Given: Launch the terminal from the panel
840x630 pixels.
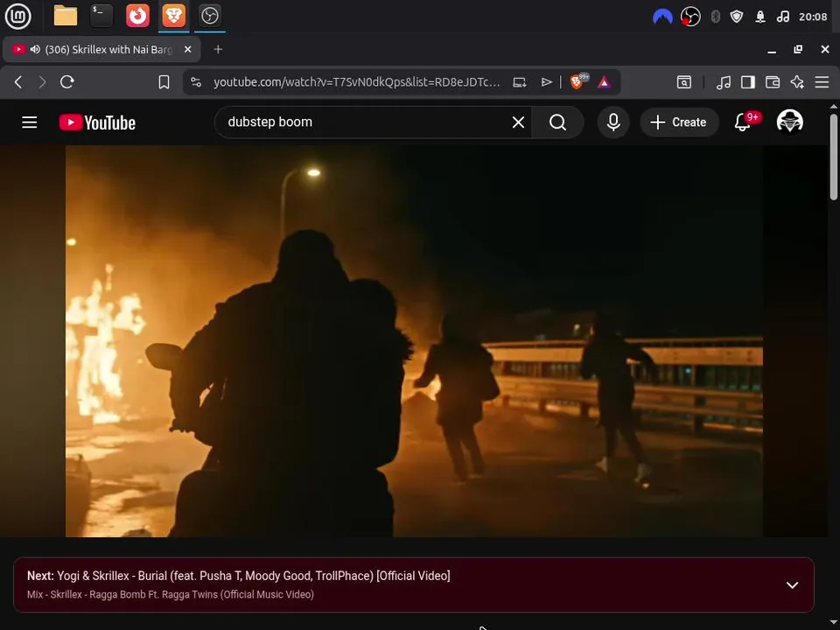Looking at the screenshot, I should pos(101,16).
